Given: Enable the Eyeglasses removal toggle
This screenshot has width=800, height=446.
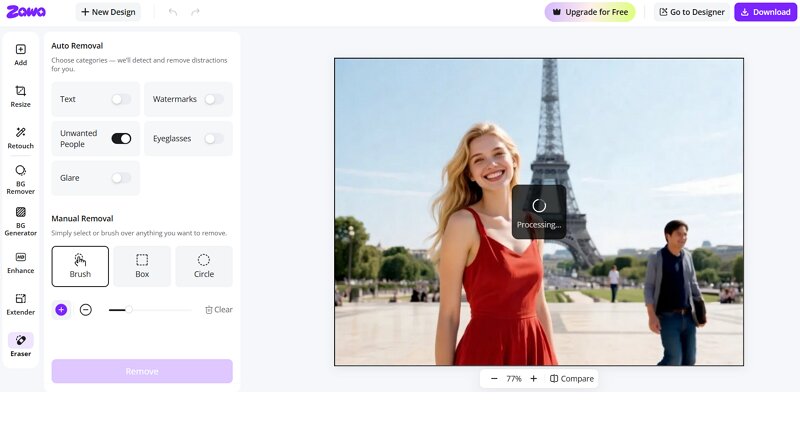Looking at the screenshot, I should 213,138.
